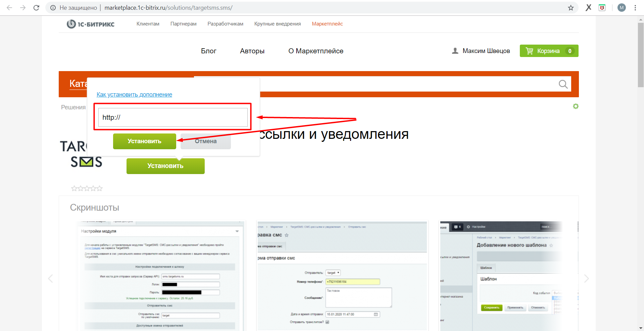Click the magnifier search icon

point(563,84)
